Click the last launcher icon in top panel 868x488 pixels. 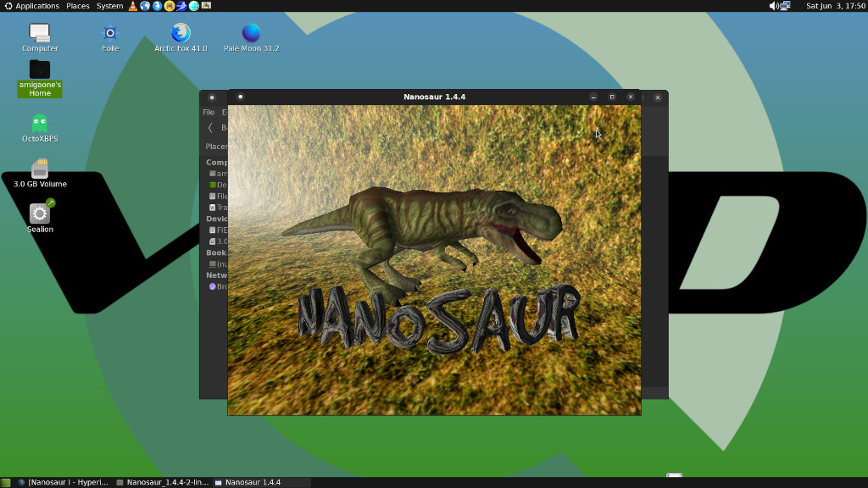206,6
